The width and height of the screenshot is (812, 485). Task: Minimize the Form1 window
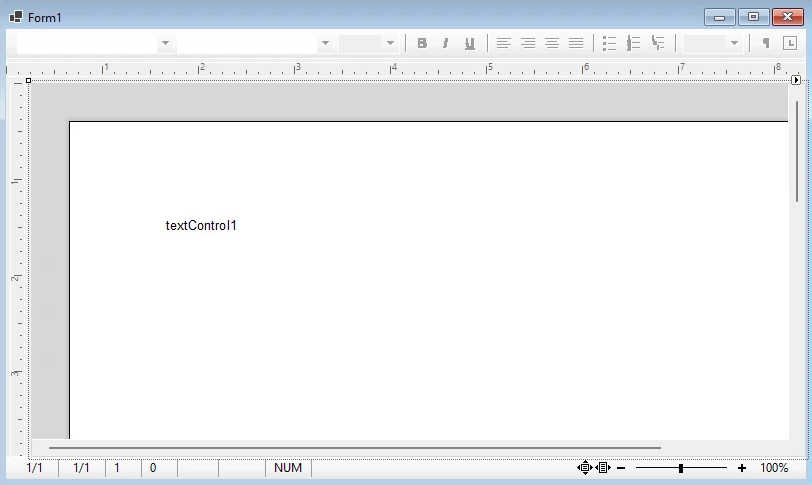coord(719,17)
